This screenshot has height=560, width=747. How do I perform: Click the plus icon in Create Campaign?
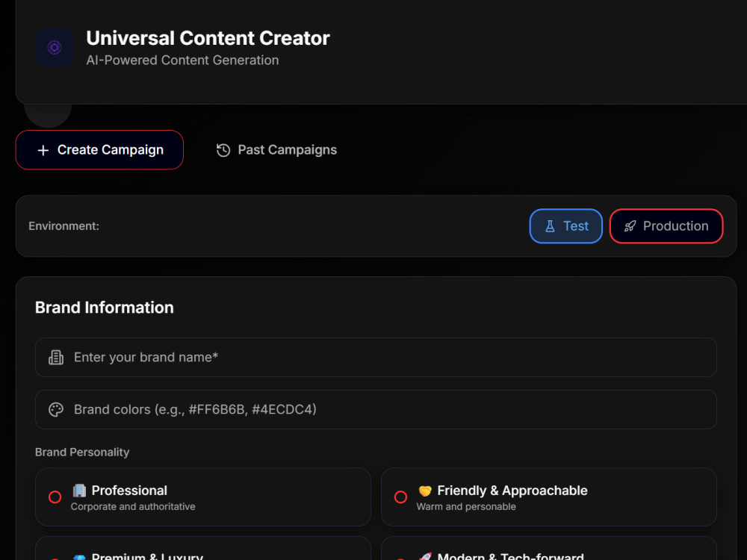[x=43, y=151]
